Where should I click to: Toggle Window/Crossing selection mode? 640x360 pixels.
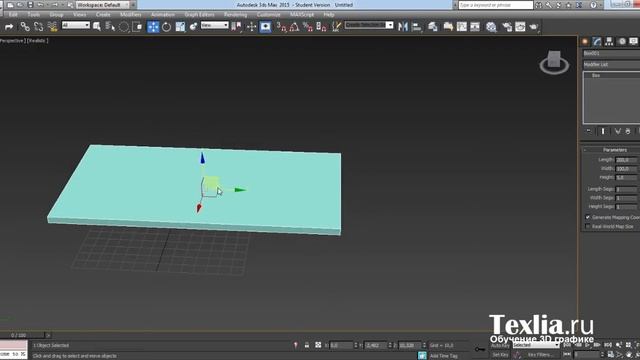click(x=137, y=27)
